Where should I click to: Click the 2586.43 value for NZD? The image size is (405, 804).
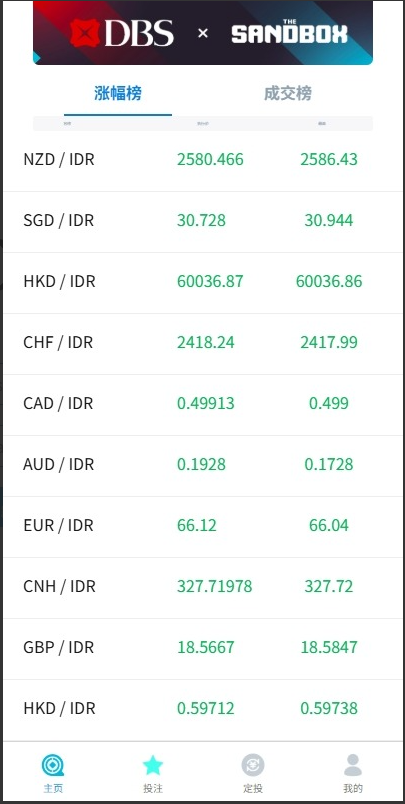click(329, 159)
